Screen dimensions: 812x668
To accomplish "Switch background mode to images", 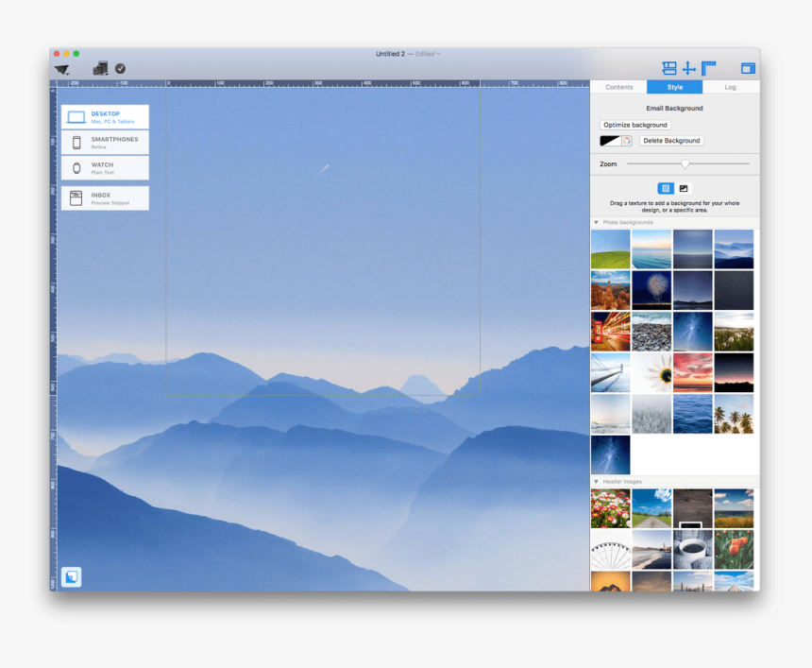I will [x=684, y=188].
